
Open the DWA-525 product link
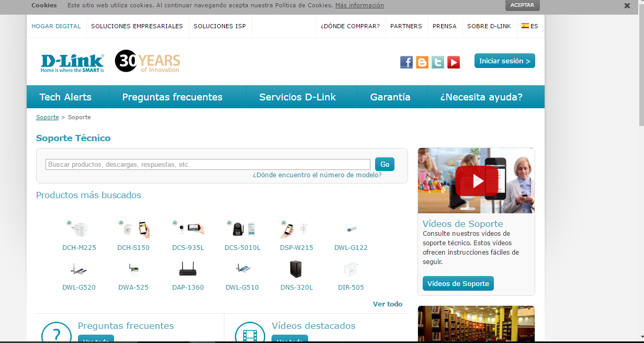pyautogui.click(x=133, y=288)
